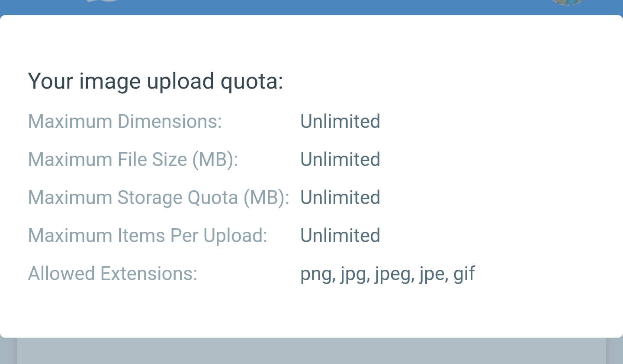623x364 pixels.
Task: Click the Unlimited value for Maximum File Size
Action: 340,160
